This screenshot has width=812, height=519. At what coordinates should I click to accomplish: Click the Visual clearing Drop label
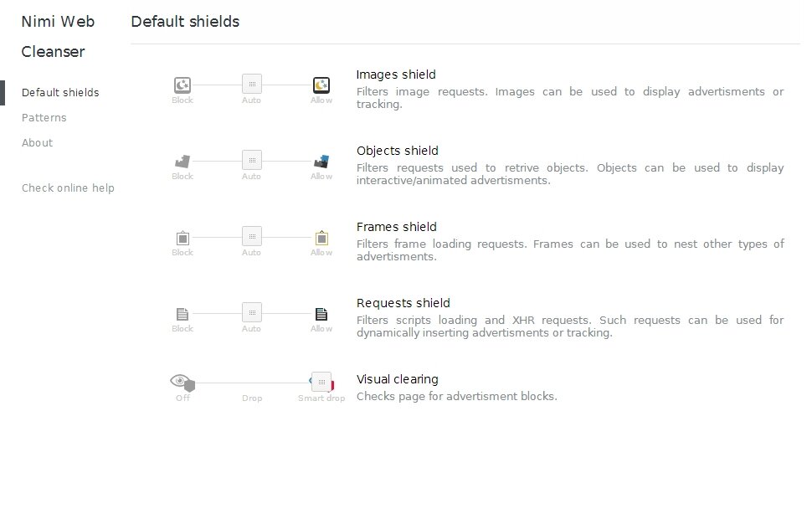(x=252, y=398)
